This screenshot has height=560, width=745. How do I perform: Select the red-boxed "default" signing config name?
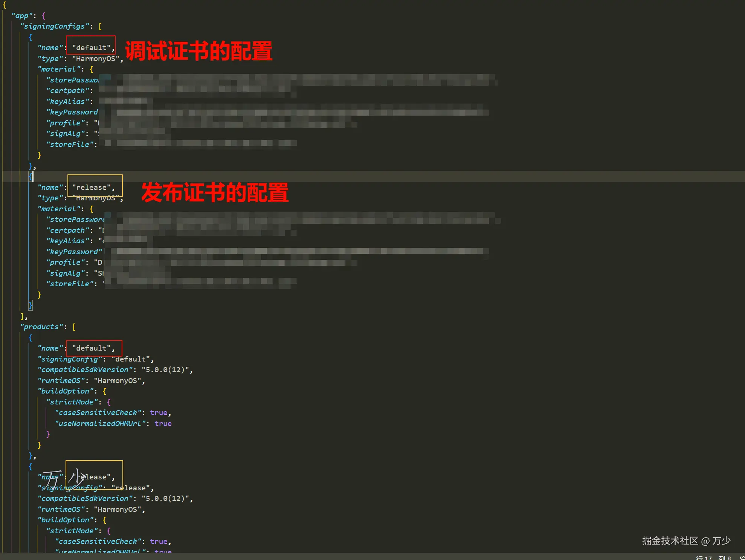[91, 47]
